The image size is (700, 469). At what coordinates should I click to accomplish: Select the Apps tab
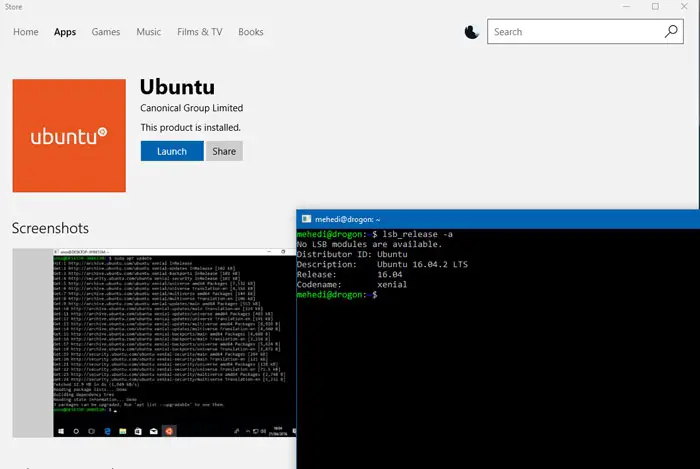(65, 32)
